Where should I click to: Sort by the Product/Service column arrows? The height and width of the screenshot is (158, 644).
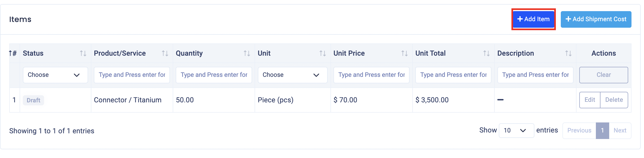coord(165,53)
